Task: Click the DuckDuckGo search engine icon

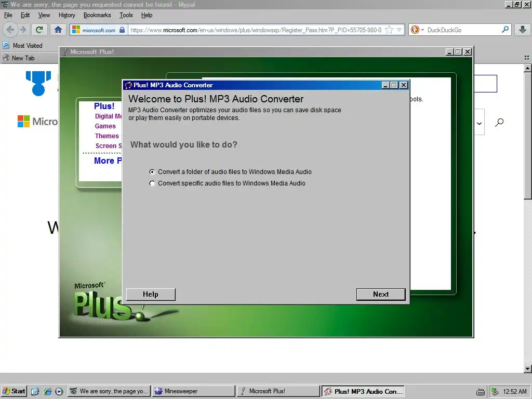Action: pyautogui.click(x=415, y=30)
